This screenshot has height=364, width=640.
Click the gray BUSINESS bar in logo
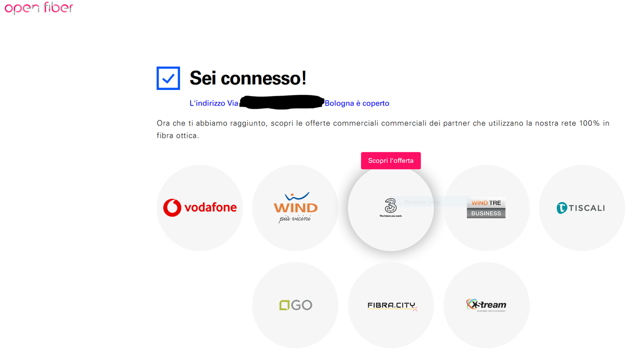486,213
